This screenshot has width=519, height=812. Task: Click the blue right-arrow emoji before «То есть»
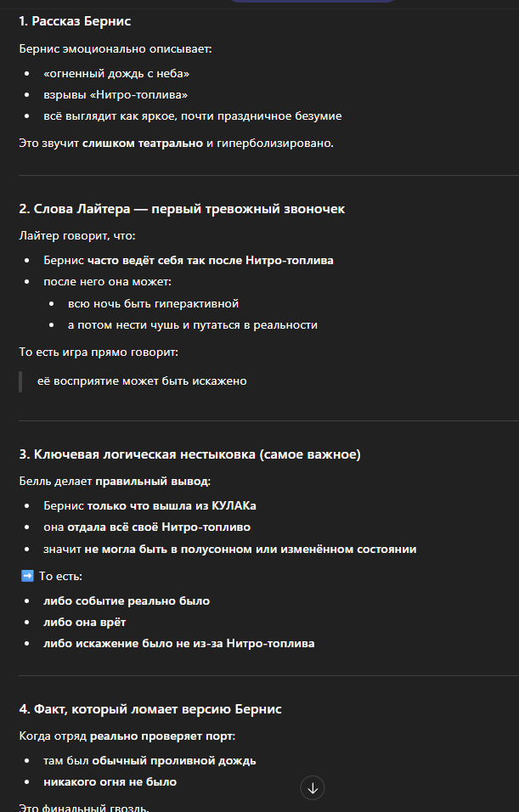pyautogui.click(x=26, y=577)
